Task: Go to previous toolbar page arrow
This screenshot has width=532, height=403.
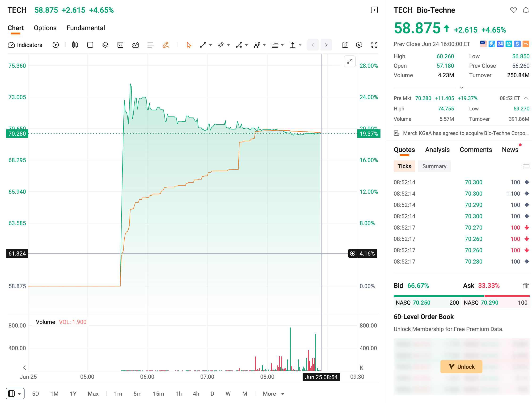Action: (313, 45)
